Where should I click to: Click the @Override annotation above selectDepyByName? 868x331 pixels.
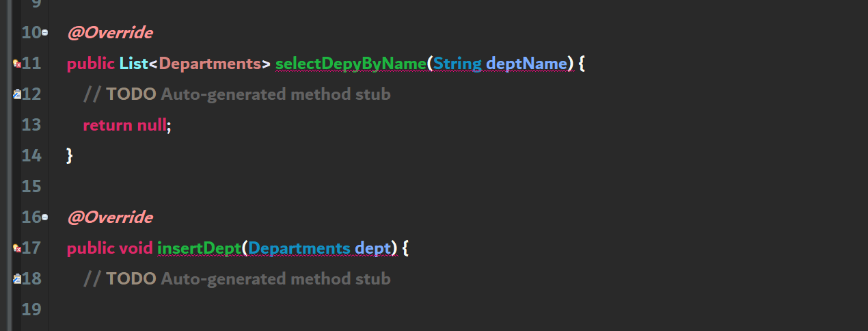[109, 33]
